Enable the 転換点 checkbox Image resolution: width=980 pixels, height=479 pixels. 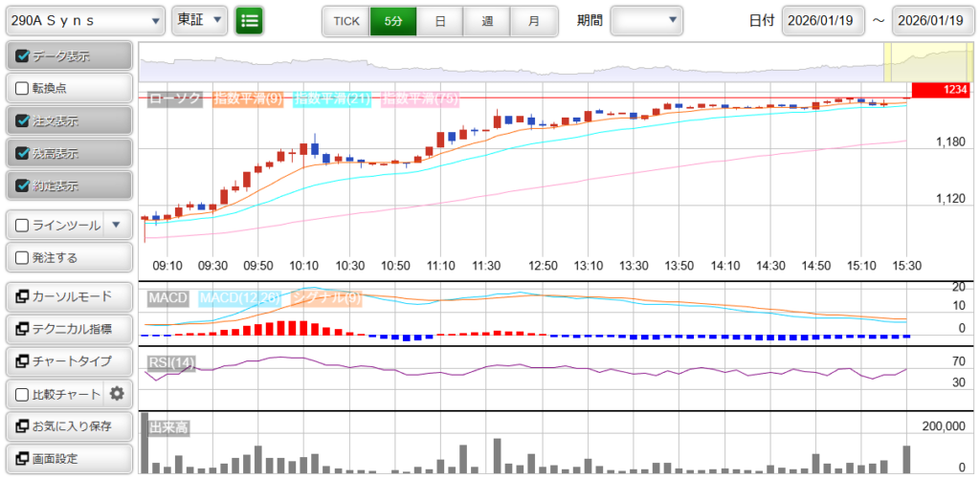(24, 88)
